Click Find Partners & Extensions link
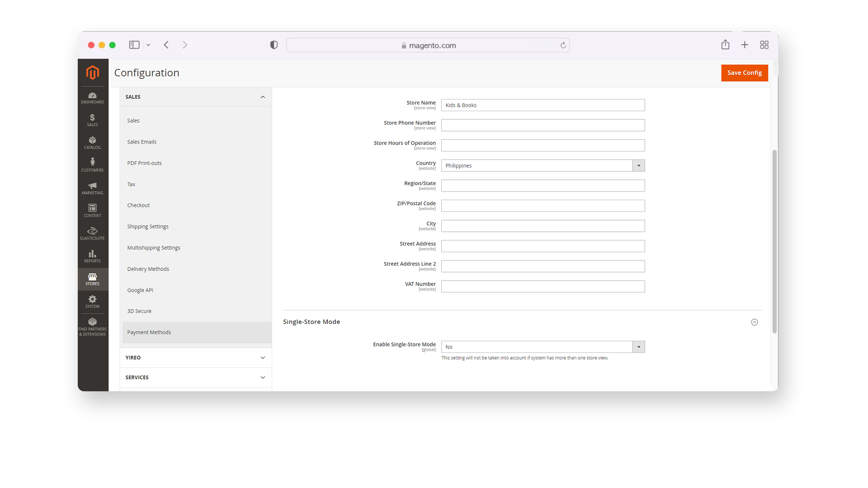The height and width of the screenshot is (488, 868). coord(92,327)
